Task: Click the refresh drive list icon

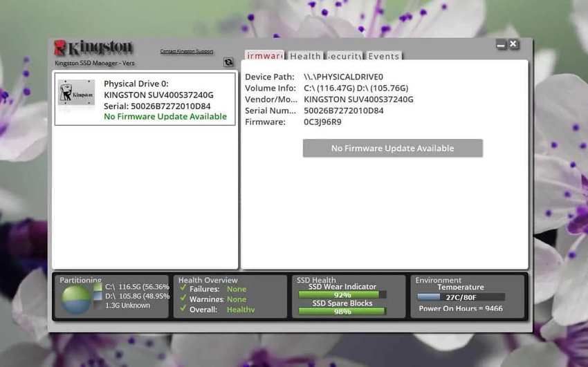Action: [x=228, y=62]
